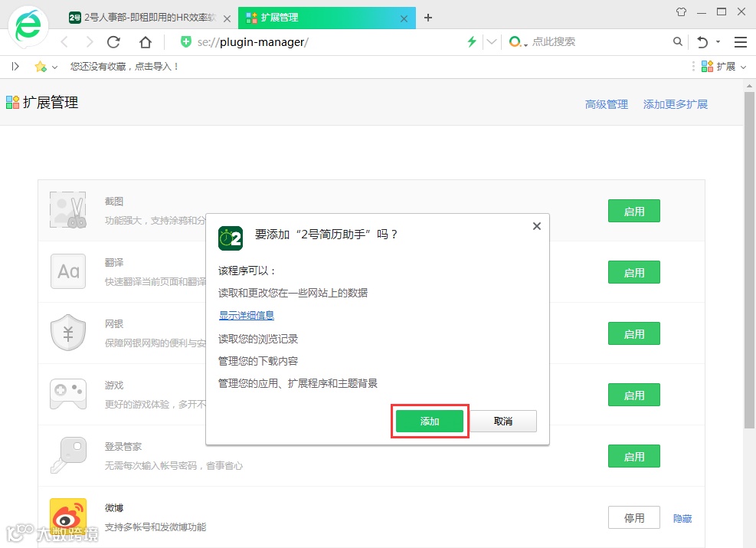Click the 登录管家 key icon

[x=68, y=455]
